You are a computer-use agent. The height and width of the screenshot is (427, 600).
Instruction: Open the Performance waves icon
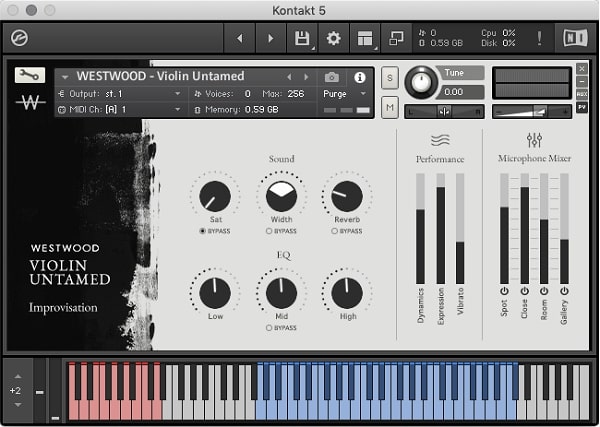tap(440, 140)
